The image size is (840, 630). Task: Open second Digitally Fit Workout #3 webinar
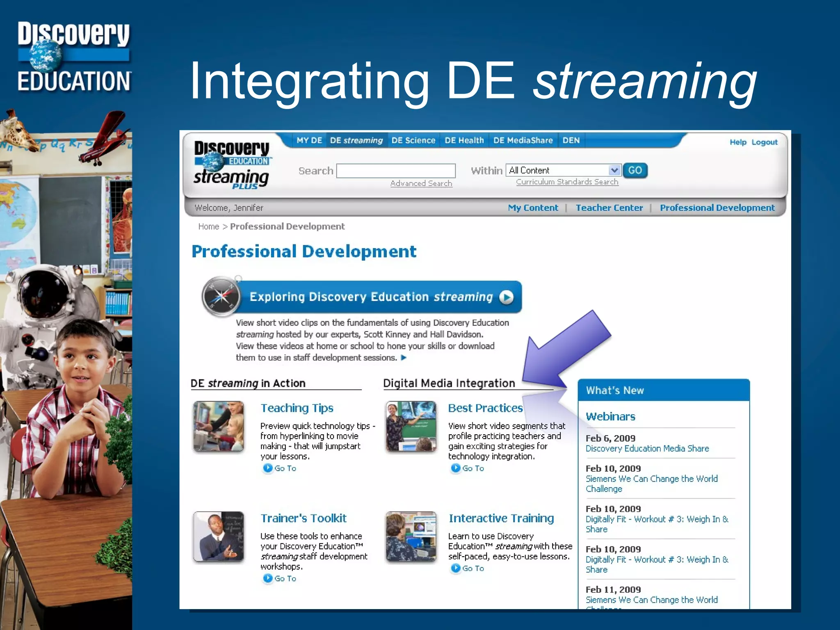click(x=657, y=564)
